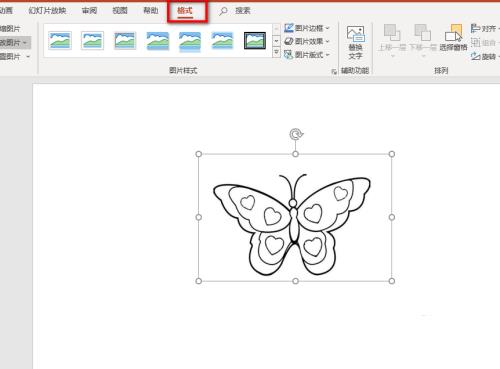Apply the black double-frame picture style

pyautogui.click(x=255, y=41)
